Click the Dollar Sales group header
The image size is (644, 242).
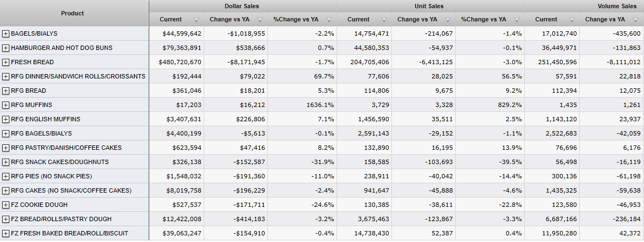click(242, 6)
